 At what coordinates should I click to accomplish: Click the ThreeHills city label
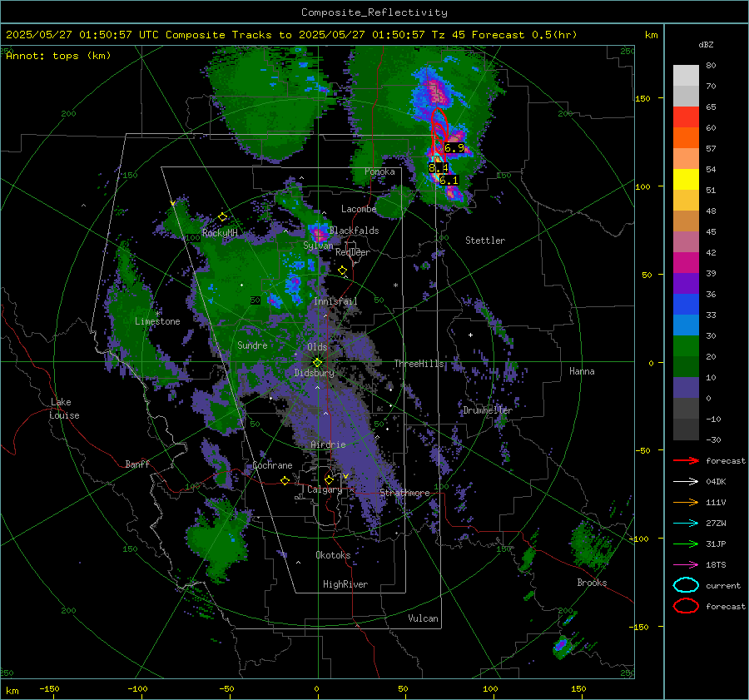click(x=419, y=364)
